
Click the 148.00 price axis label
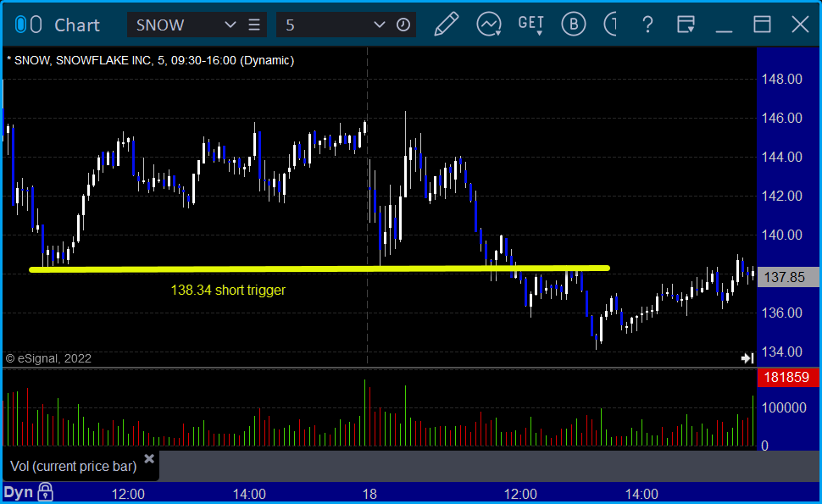tap(781, 79)
